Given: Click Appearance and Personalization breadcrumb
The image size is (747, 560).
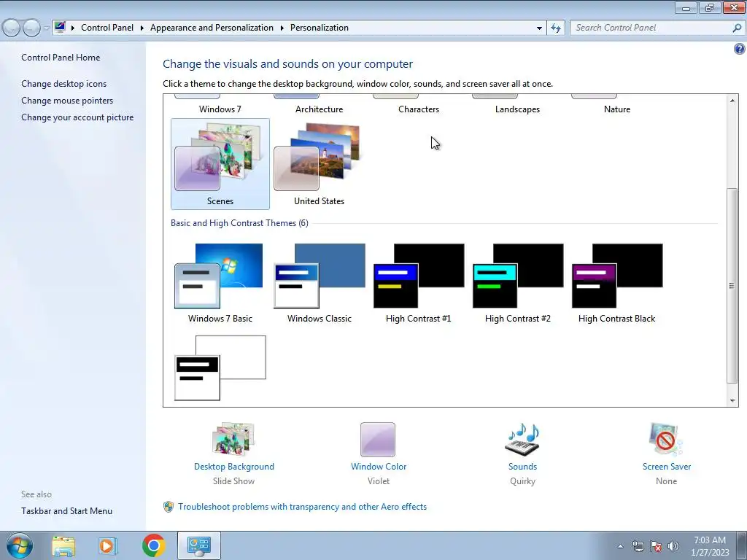Looking at the screenshot, I should click(x=212, y=28).
